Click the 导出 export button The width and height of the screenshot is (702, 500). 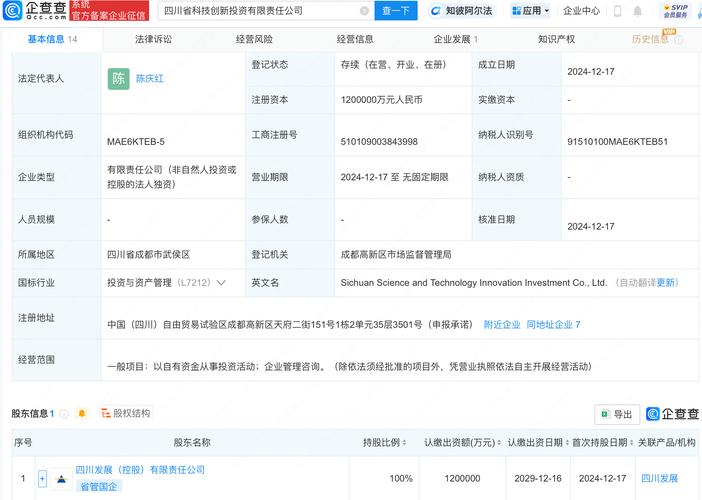tap(617, 414)
